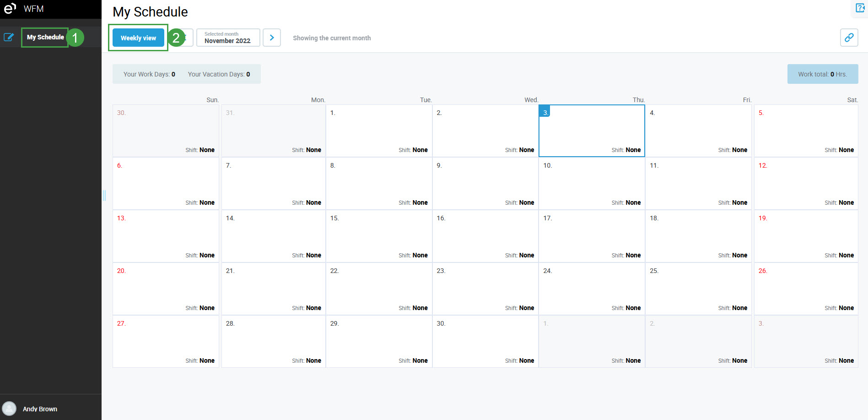Go to next month with right chevron
Screen dimensions: 868x420
pyautogui.click(x=272, y=38)
